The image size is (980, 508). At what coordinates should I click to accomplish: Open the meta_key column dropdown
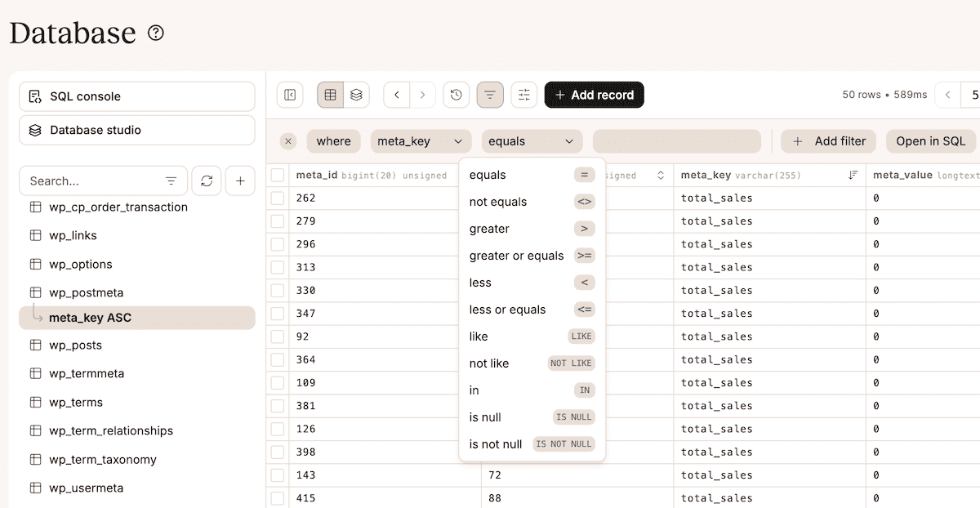(x=420, y=140)
